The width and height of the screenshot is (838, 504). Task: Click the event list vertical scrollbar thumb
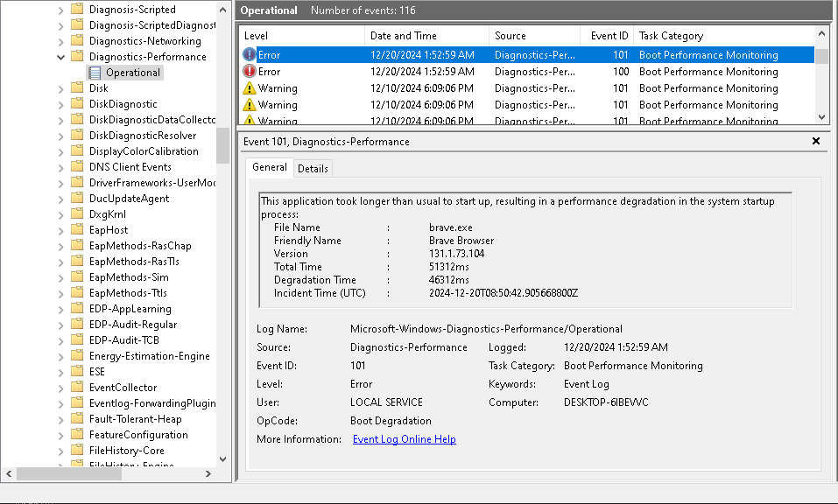tap(822, 56)
